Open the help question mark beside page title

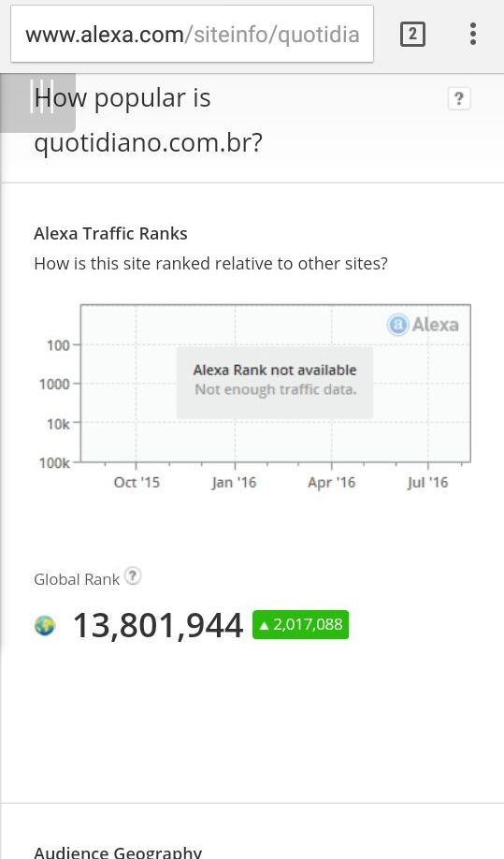(x=458, y=98)
